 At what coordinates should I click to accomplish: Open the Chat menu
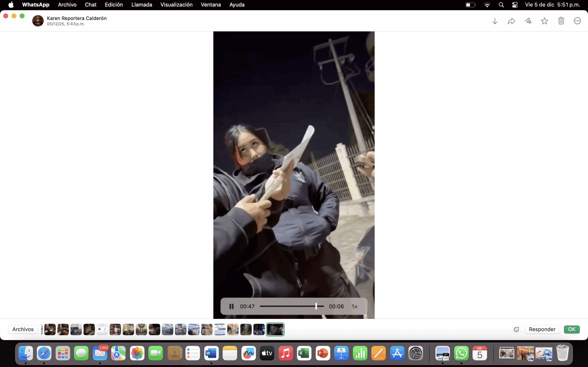[x=90, y=5]
